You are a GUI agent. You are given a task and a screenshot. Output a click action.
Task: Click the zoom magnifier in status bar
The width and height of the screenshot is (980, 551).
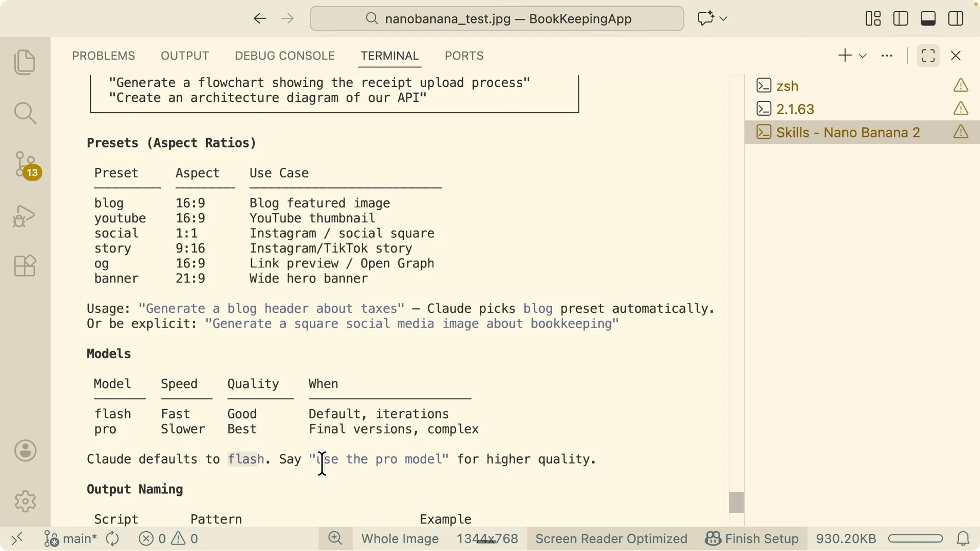pyautogui.click(x=335, y=539)
